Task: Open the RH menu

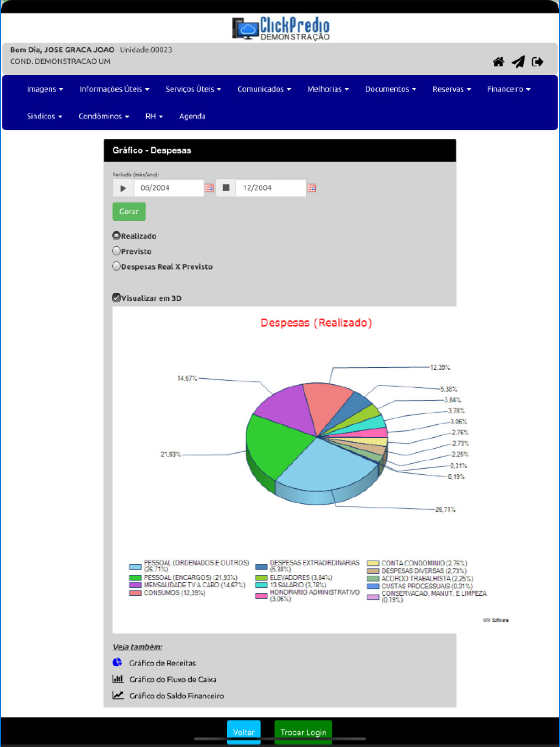Action: (x=154, y=116)
